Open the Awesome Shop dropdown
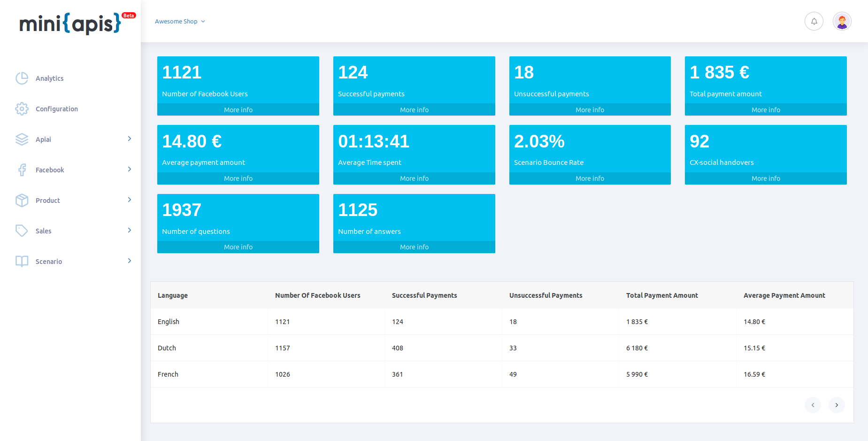The height and width of the screenshot is (441, 868). [x=180, y=22]
